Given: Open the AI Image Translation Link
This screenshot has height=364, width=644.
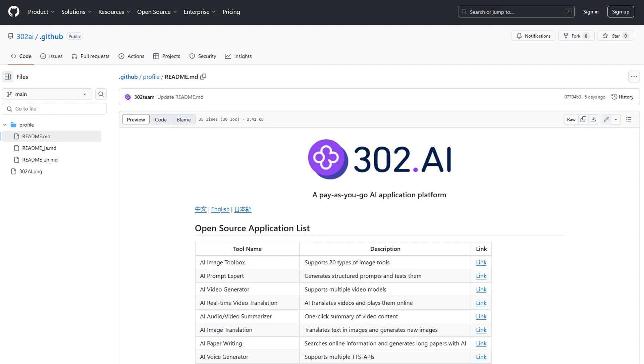Looking at the screenshot, I should [481, 330].
